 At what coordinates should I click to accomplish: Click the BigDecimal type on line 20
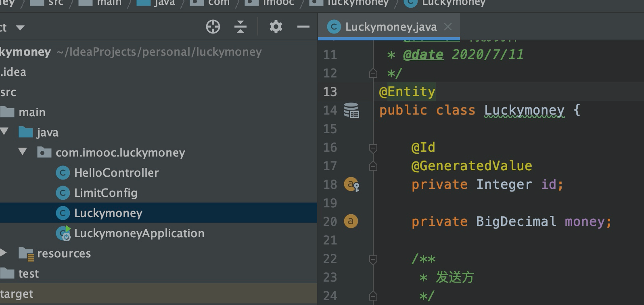point(516,221)
